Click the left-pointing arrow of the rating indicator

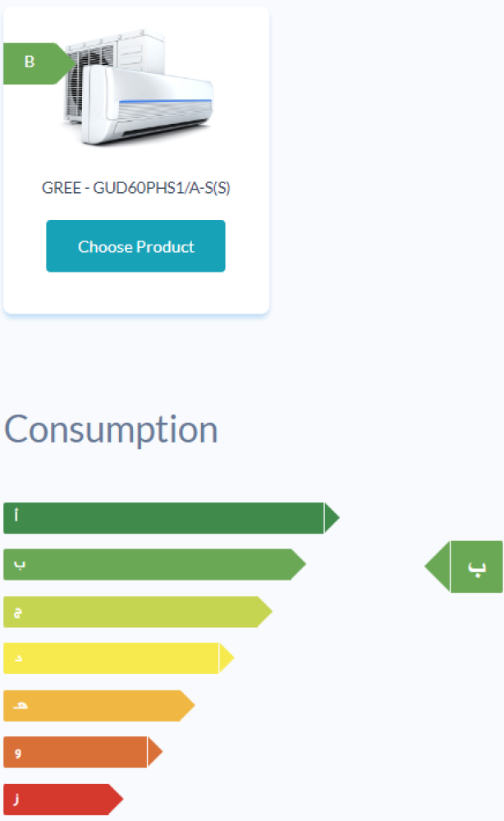[438, 566]
